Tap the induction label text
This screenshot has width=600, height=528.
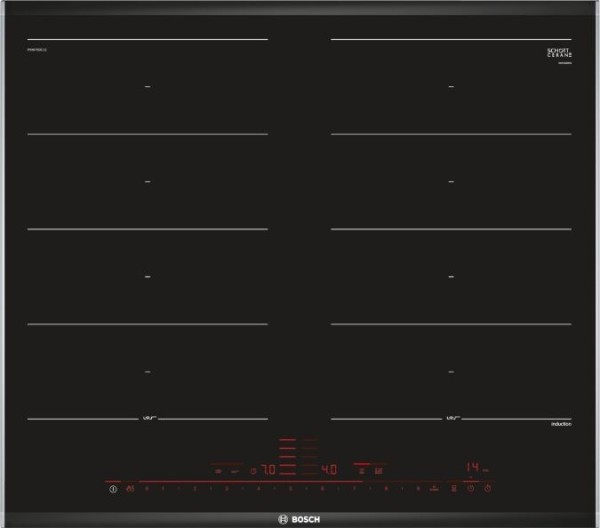(559, 426)
